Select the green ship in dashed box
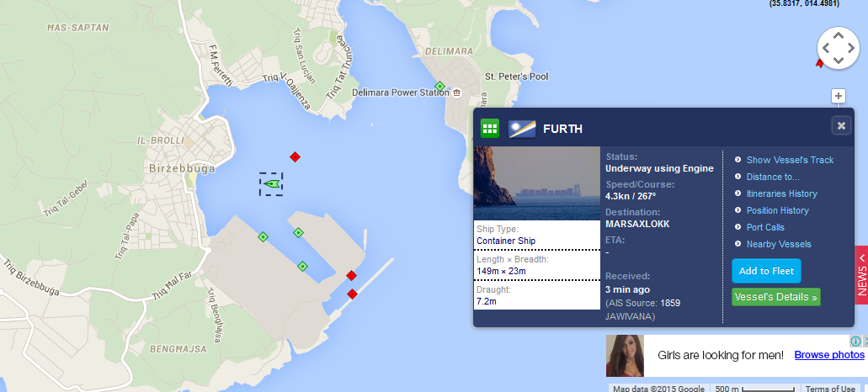868x392 pixels. click(271, 183)
